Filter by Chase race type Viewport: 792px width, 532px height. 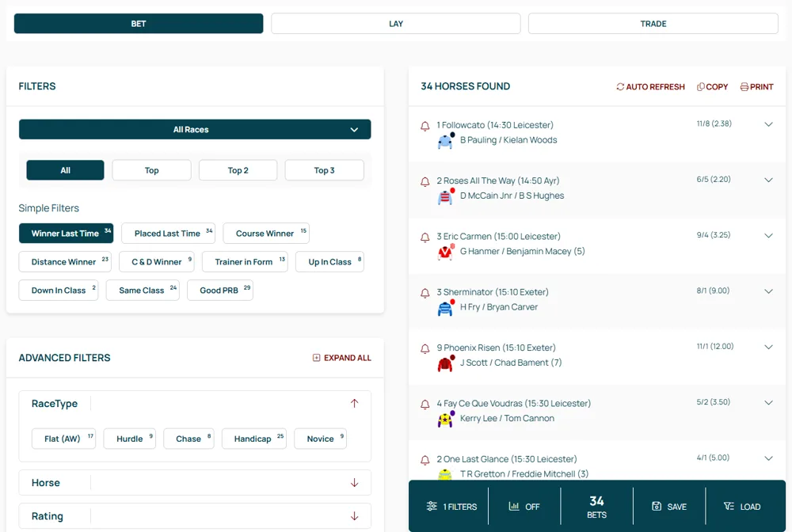click(189, 439)
